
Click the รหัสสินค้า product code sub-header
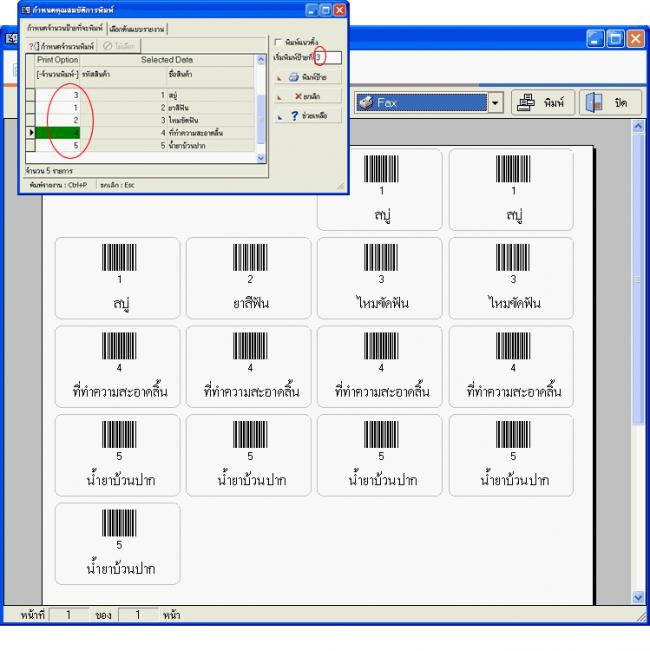(123, 74)
